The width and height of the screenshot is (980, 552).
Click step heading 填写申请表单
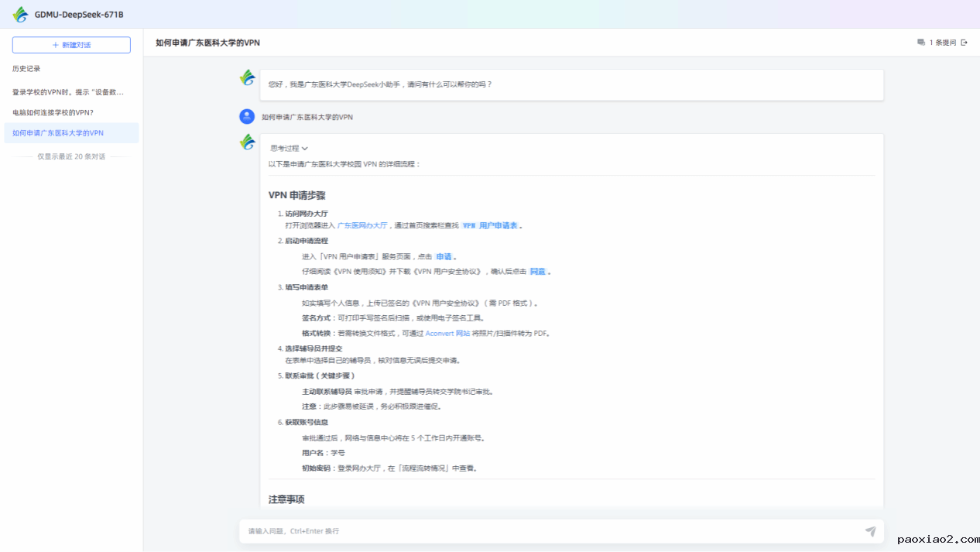coord(306,287)
